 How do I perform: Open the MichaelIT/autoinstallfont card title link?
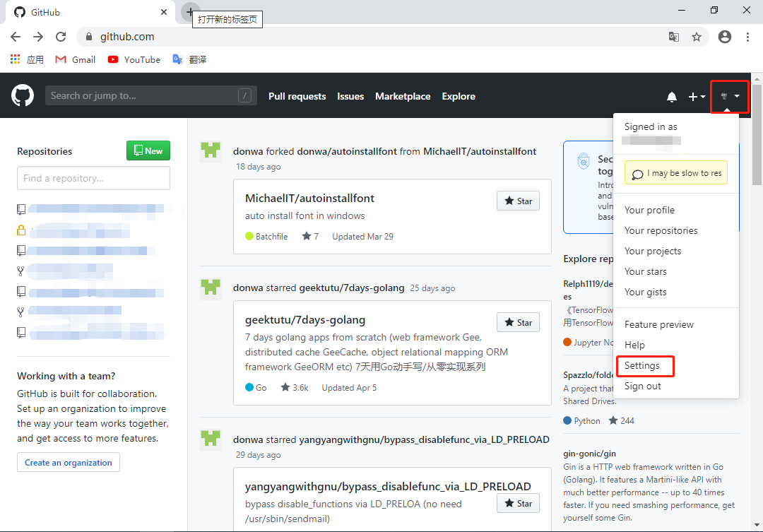pyautogui.click(x=309, y=198)
